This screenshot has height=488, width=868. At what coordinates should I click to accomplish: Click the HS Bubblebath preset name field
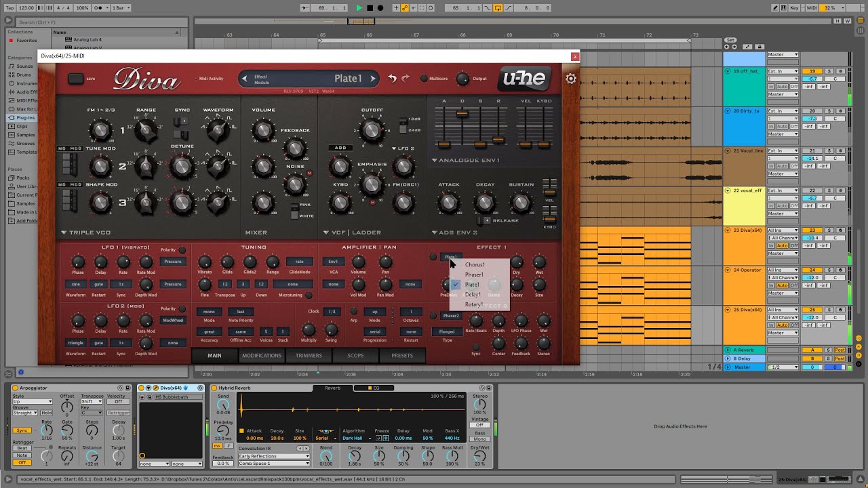pyautogui.click(x=178, y=397)
